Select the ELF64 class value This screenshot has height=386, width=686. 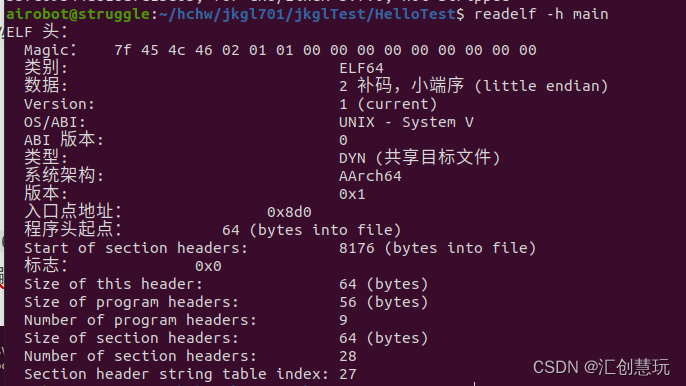(361, 68)
